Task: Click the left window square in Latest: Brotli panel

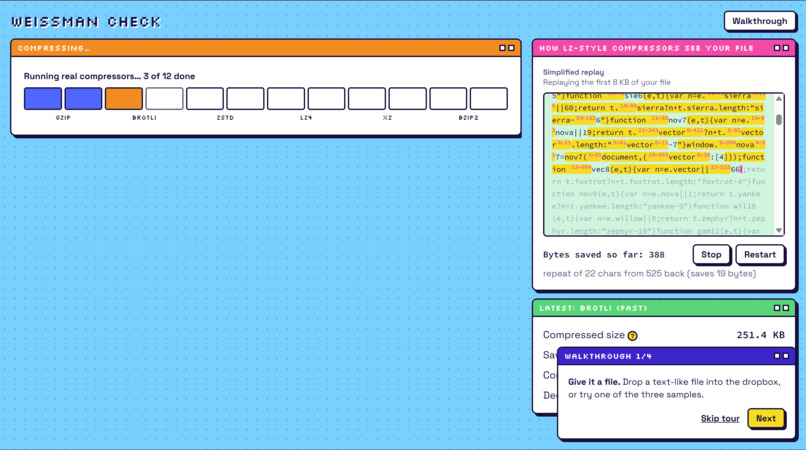Action: tap(777, 308)
